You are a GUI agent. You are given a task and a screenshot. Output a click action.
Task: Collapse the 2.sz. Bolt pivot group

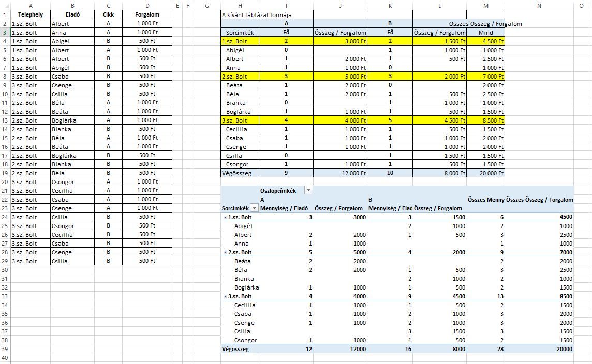(226, 252)
